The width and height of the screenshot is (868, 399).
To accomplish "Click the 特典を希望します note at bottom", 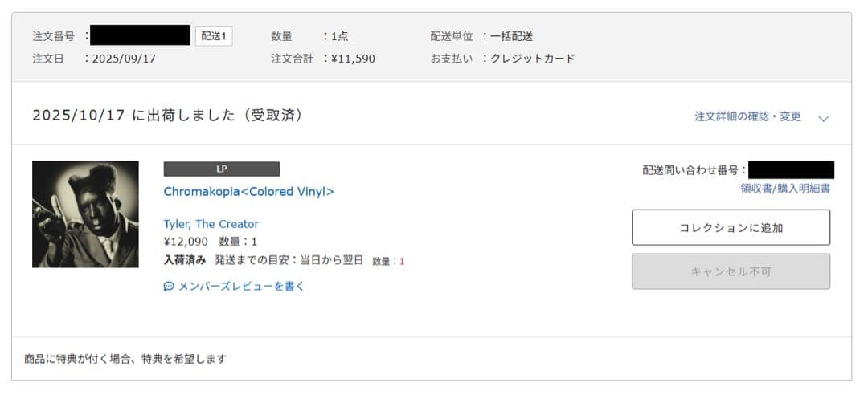I will 125,359.
